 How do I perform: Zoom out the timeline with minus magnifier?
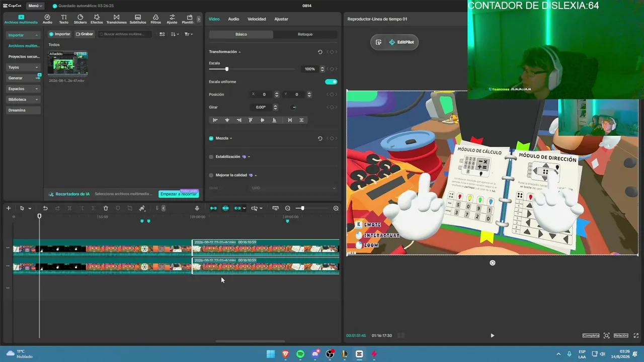[288, 208]
